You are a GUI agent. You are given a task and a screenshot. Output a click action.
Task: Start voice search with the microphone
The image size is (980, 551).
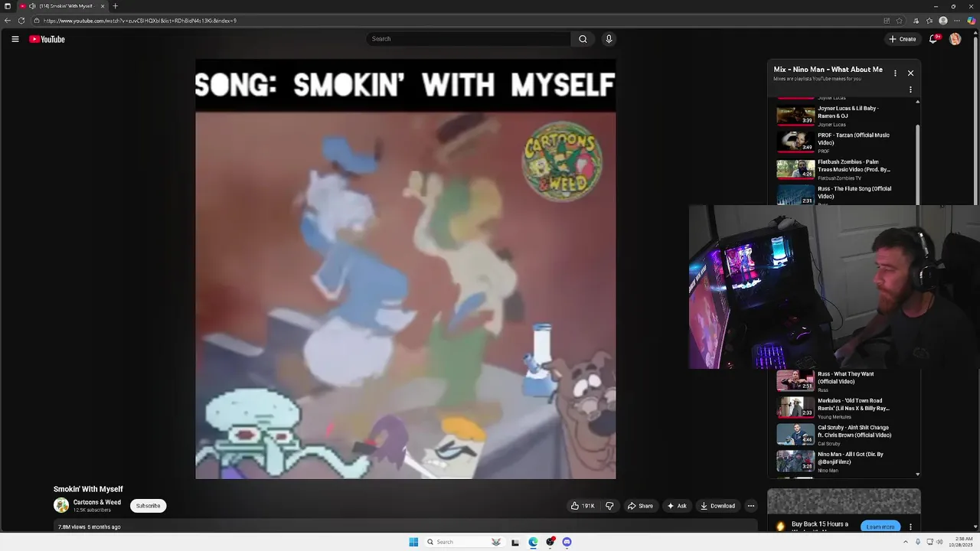tap(609, 39)
